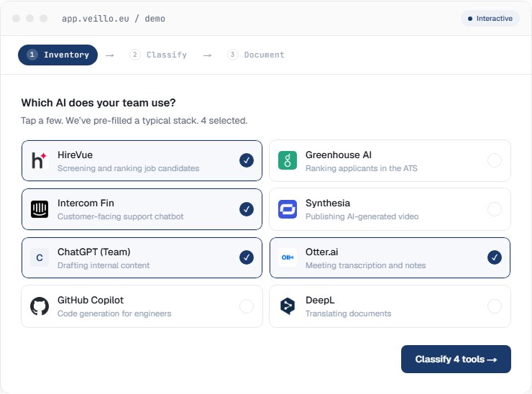This screenshot has width=532, height=394.
Task: Click the 'Tap a few' pre-filled stack subtitle
Action: point(134,121)
